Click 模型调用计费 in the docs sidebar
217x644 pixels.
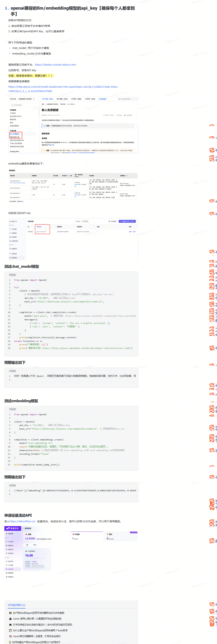coord(15,137)
